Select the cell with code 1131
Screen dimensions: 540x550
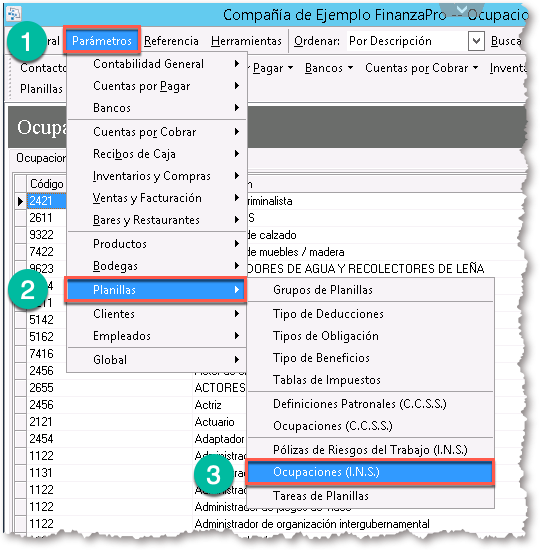click(x=109, y=473)
